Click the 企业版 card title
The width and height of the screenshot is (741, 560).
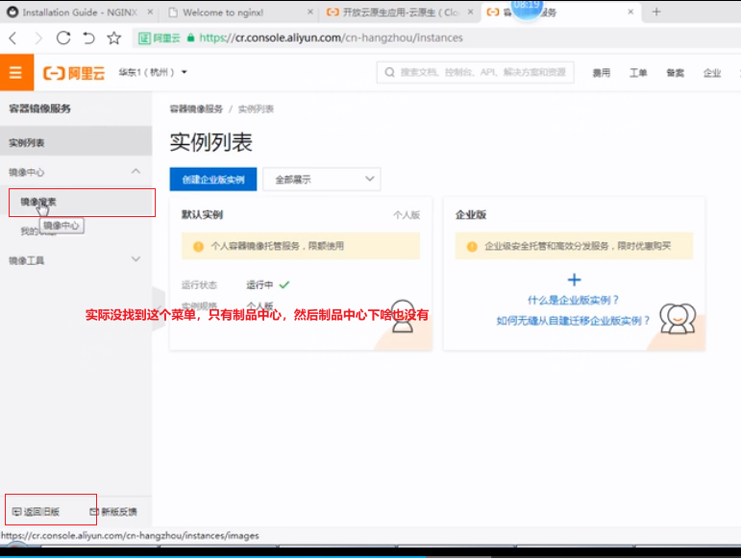471,215
